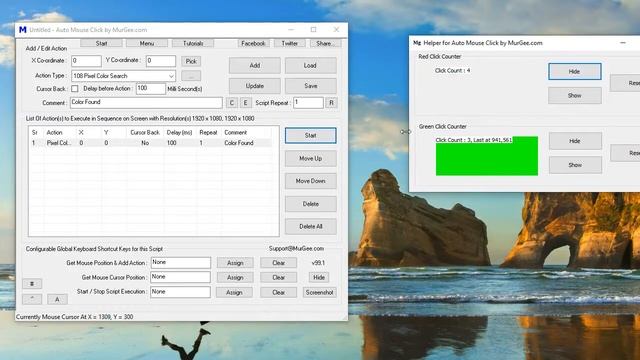
Task: Open the Tutorials toolbar button
Action: tap(193, 43)
